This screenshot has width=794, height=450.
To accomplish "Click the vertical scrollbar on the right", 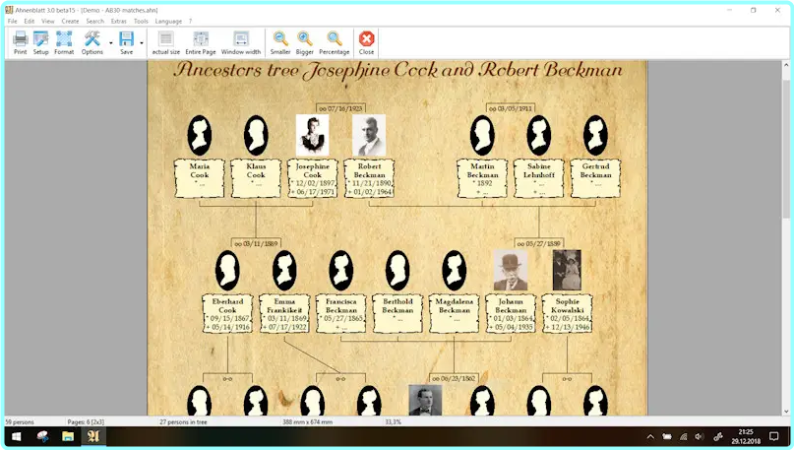I will point(786,150).
